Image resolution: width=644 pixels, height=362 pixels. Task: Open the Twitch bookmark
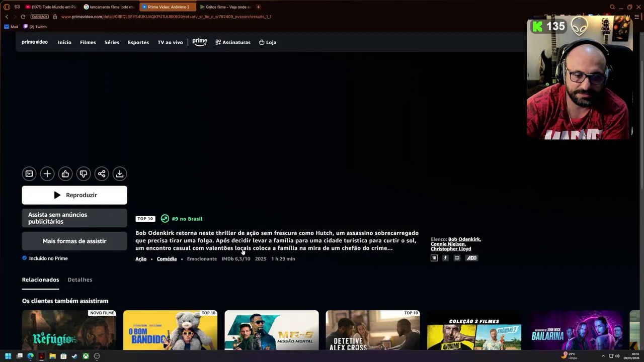click(x=35, y=27)
